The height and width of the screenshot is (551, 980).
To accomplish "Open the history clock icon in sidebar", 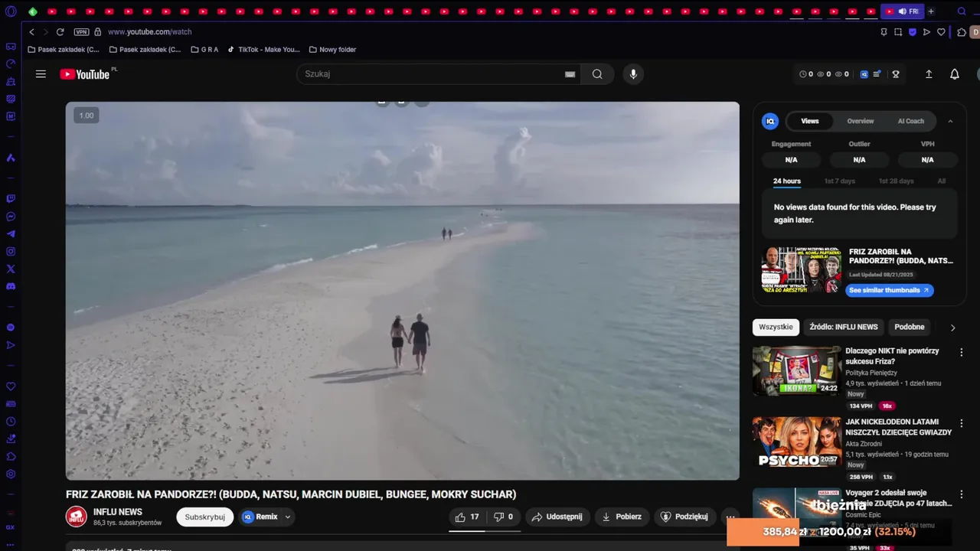I will pyautogui.click(x=11, y=422).
